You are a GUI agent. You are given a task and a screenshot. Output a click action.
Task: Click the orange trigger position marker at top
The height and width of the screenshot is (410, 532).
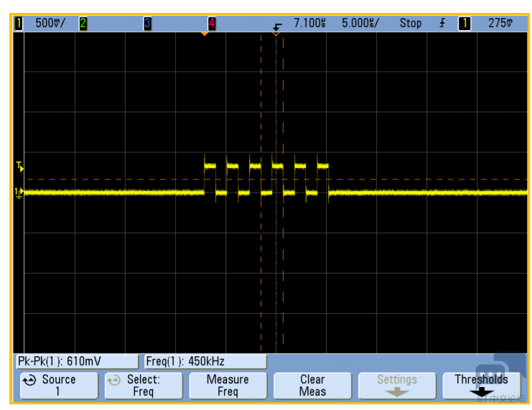[205, 34]
